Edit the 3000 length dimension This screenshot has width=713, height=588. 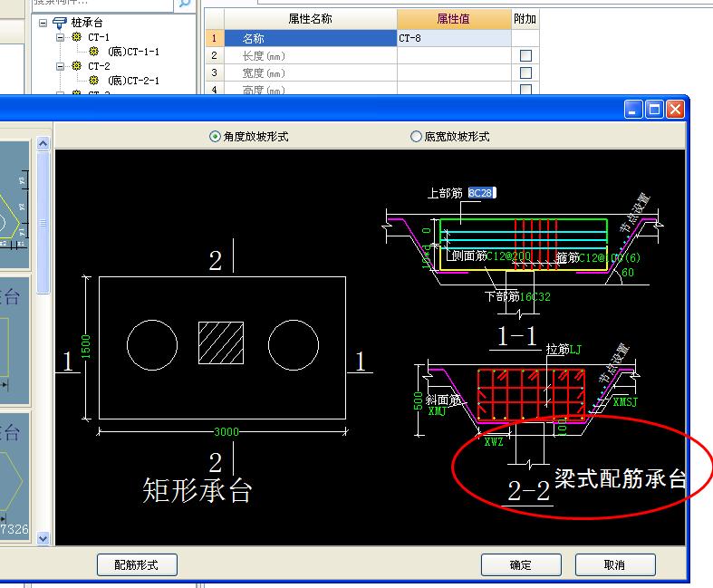(226, 431)
